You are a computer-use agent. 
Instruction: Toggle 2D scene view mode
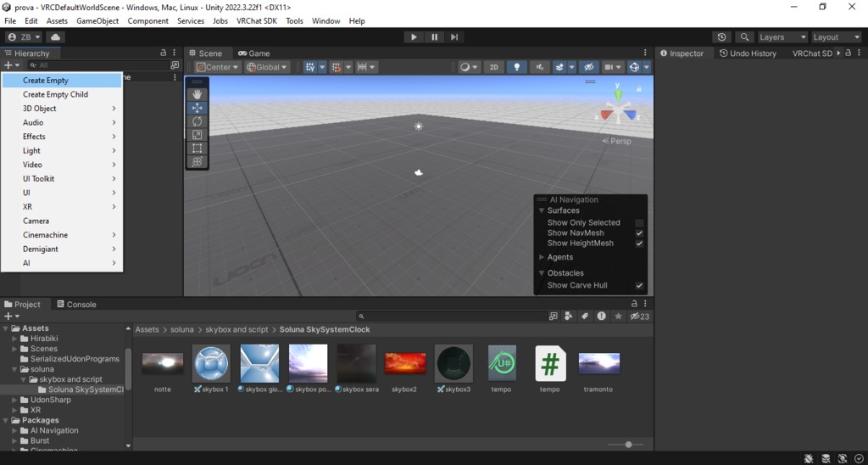(494, 67)
